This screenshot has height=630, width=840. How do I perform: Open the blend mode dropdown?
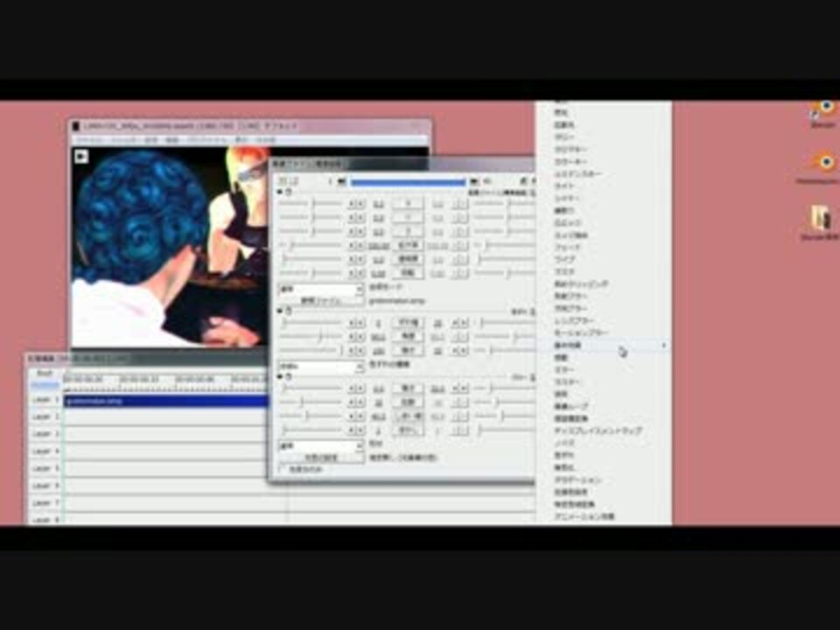[x=320, y=289]
